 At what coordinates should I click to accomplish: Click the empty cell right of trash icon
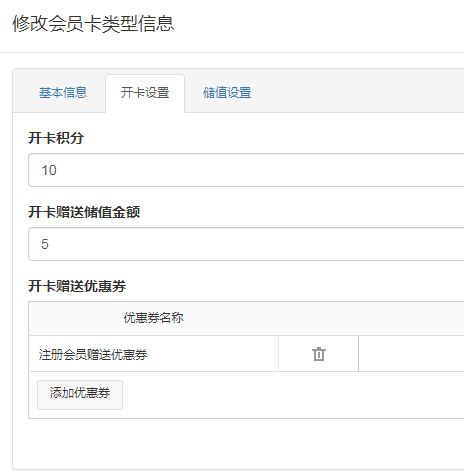coord(411,354)
